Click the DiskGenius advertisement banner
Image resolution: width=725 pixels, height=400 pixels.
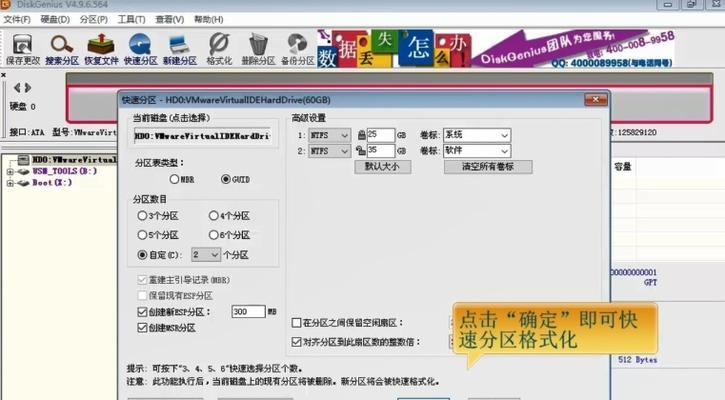point(495,49)
